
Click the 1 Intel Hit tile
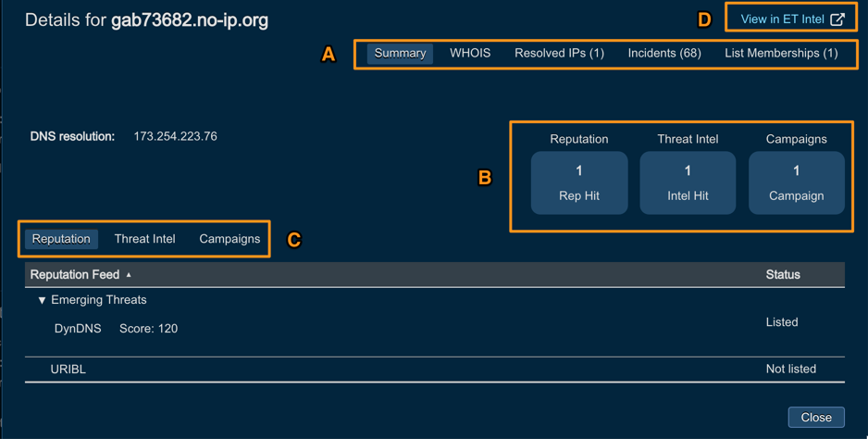688,183
